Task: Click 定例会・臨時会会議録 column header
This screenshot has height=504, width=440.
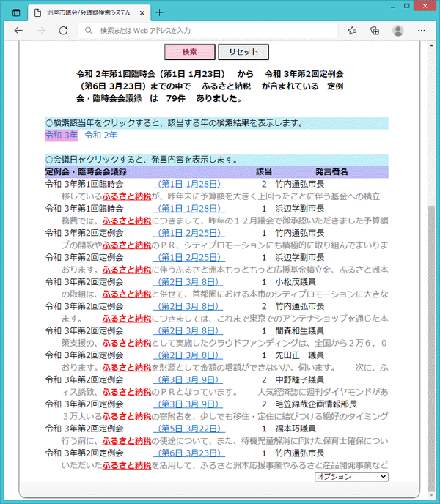Action: tap(86, 172)
